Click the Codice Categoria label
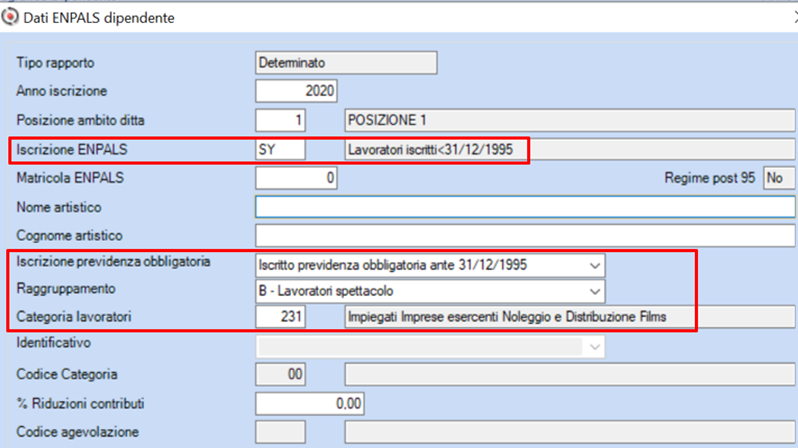Image resolution: width=798 pixels, height=448 pixels. tap(67, 374)
